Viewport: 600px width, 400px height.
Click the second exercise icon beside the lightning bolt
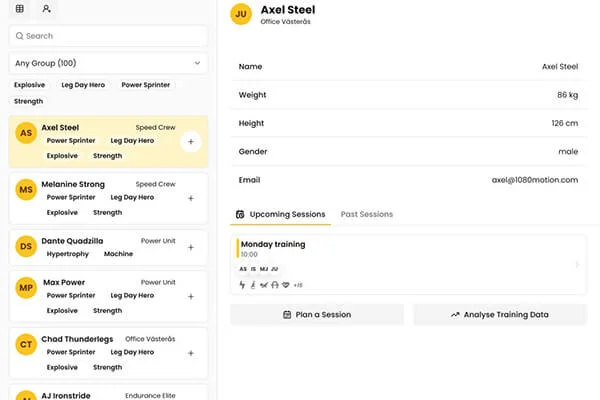pyautogui.click(x=253, y=285)
